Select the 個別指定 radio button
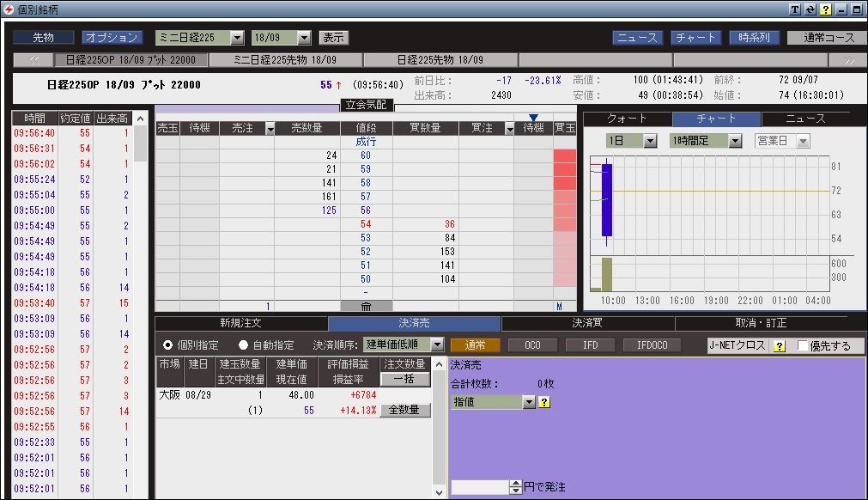Image resolution: width=868 pixels, height=500 pixels. [167, 345]
